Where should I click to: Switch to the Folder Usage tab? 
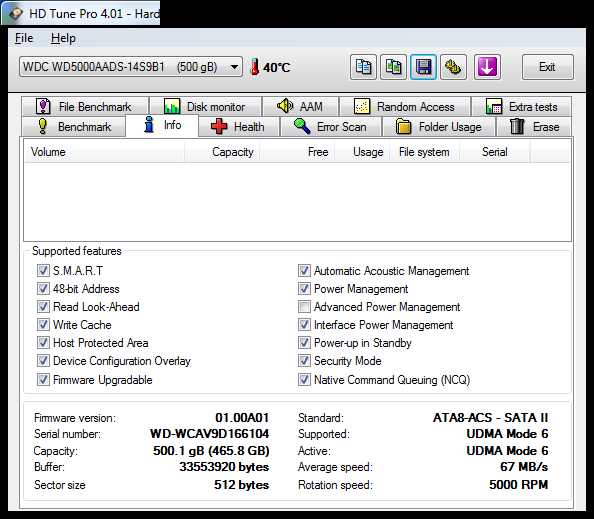pyautogui.click(x=439, y=127)
